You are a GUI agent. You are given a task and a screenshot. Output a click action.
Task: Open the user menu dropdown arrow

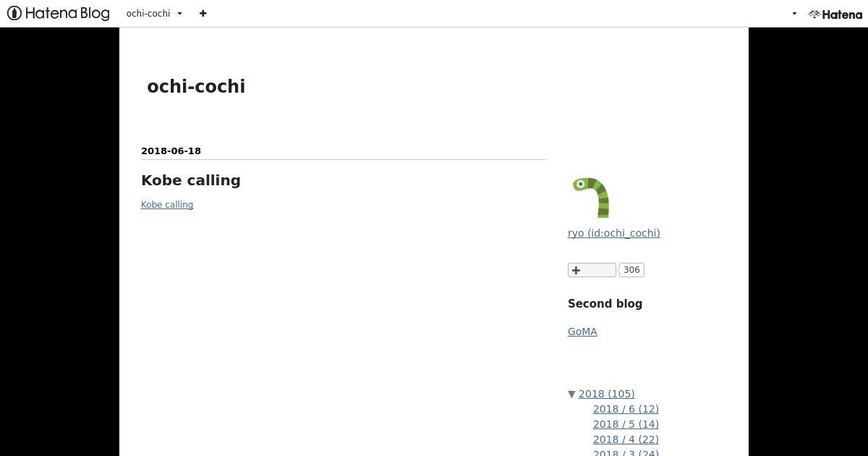(794, 14)
